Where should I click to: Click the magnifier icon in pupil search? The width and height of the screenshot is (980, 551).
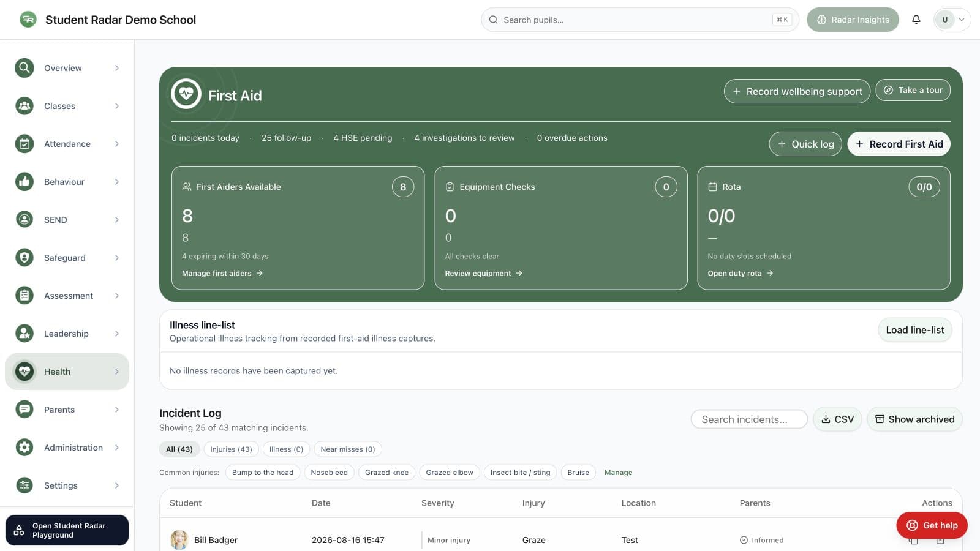[x=494, y=20]
